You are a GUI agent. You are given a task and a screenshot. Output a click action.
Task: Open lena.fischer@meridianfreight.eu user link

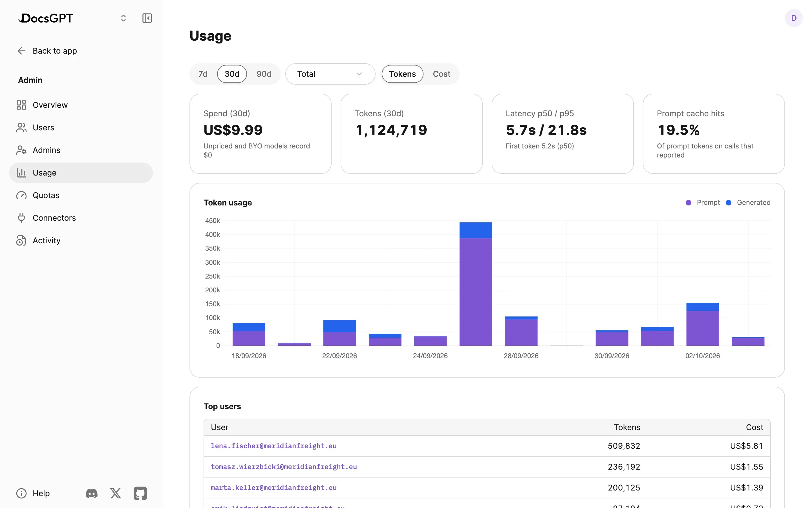[x=273, y=446]
